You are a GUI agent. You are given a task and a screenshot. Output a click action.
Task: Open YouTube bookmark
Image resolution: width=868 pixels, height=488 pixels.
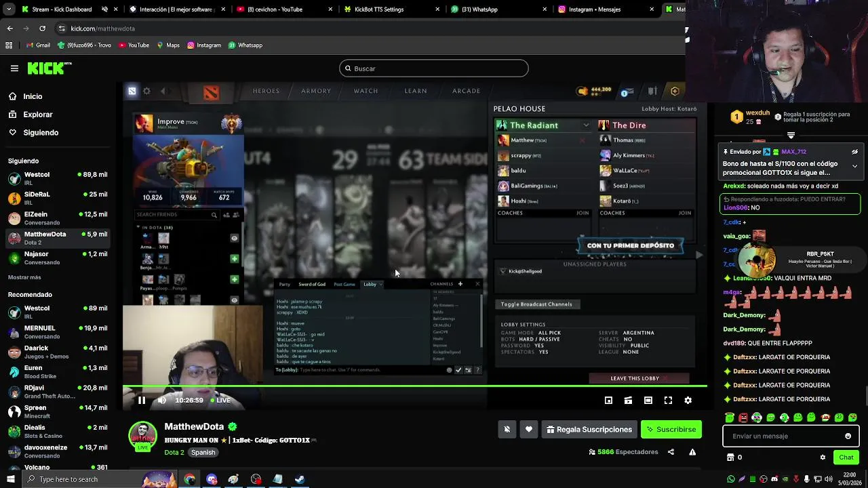(134, 45)
